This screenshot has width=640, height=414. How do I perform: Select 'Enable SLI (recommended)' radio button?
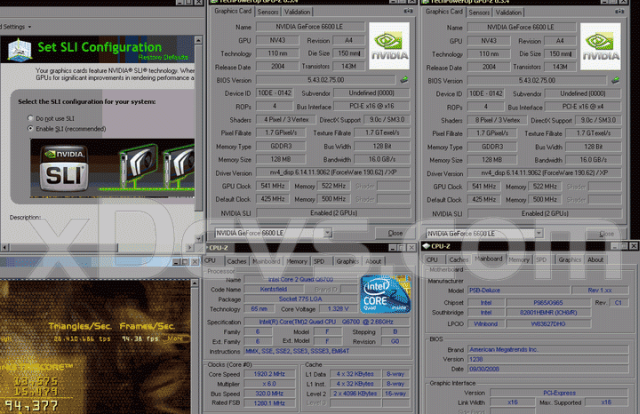click(x=30, y=129)
